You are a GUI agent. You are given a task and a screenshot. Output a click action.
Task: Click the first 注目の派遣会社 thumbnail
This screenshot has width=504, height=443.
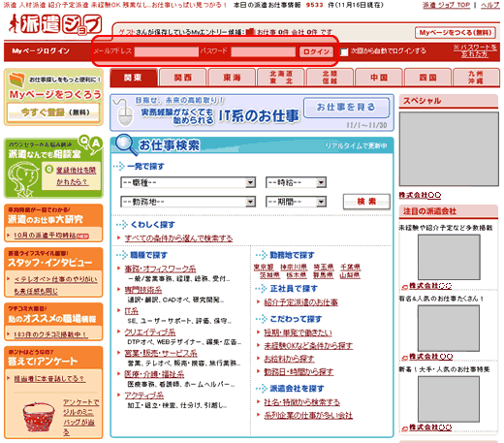449,257
